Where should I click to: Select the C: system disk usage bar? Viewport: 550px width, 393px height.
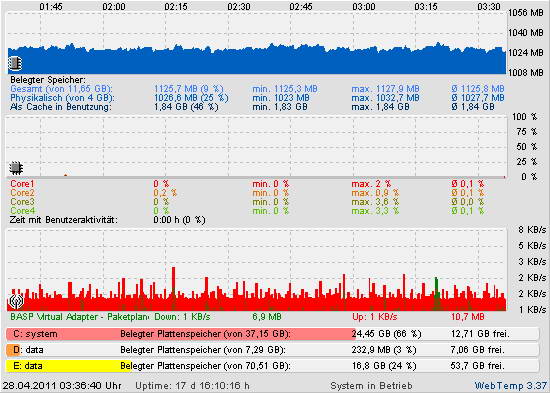272,334
